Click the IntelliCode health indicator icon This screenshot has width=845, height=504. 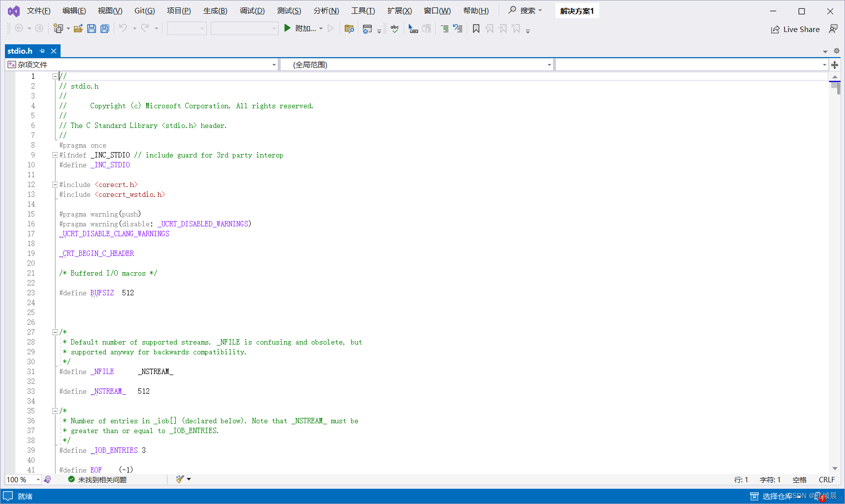tap(47, 479)
